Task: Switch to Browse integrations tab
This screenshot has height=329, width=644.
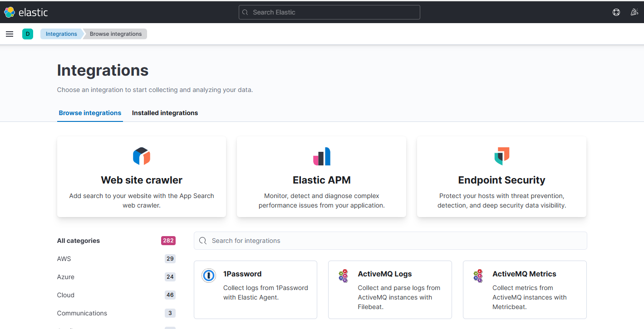Action: pyautogui.click(x=90, y=113)
